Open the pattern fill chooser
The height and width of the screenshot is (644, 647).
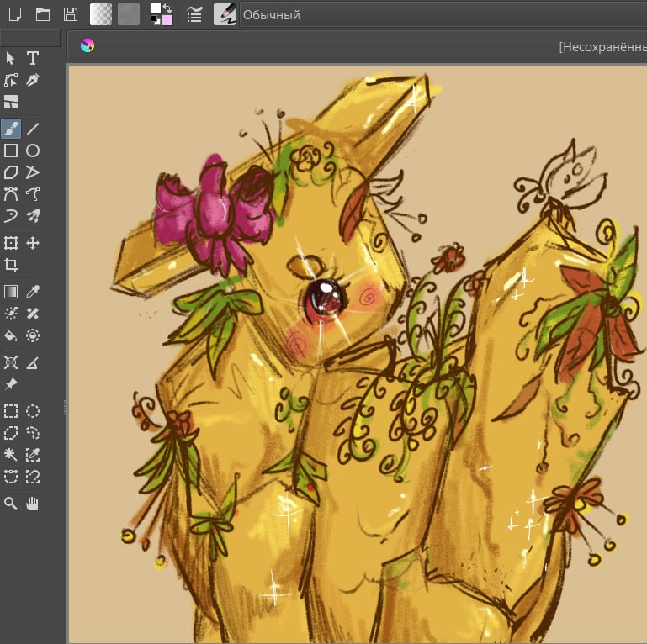[x=129, y=14]
